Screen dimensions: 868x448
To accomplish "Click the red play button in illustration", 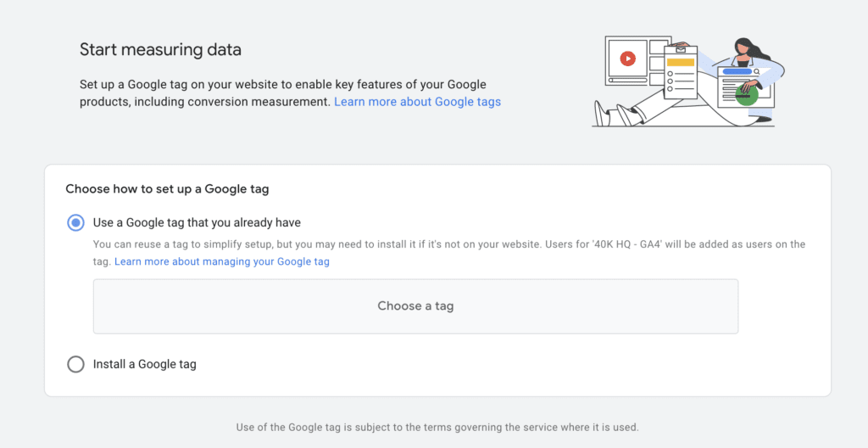I will pos(627,59).
